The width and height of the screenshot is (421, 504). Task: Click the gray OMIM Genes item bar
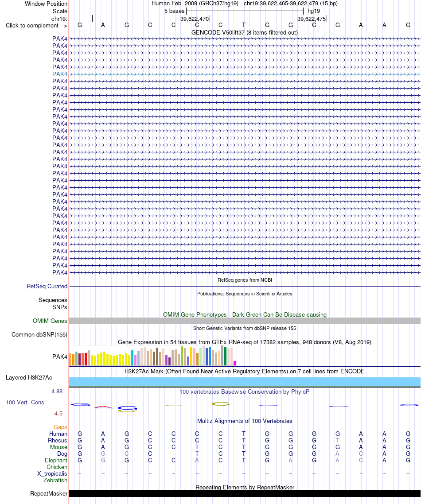pos(245,321)
